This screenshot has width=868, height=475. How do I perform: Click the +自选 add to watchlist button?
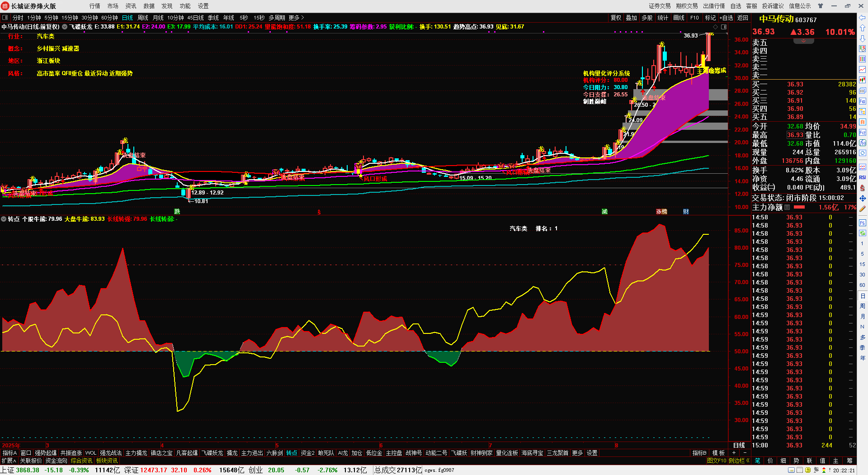726,18
